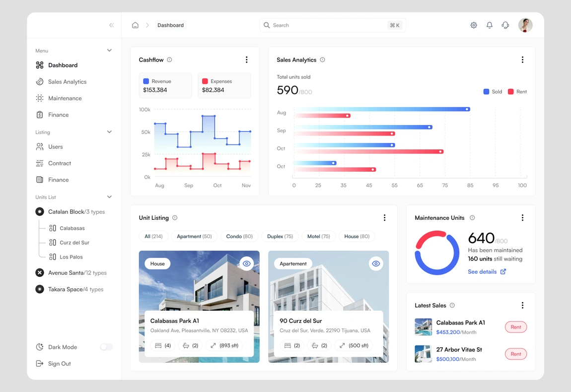This screenshot has width=571, height=392.
Task: Click the blue Revenue legend swatch
Action: coord(146,81)
